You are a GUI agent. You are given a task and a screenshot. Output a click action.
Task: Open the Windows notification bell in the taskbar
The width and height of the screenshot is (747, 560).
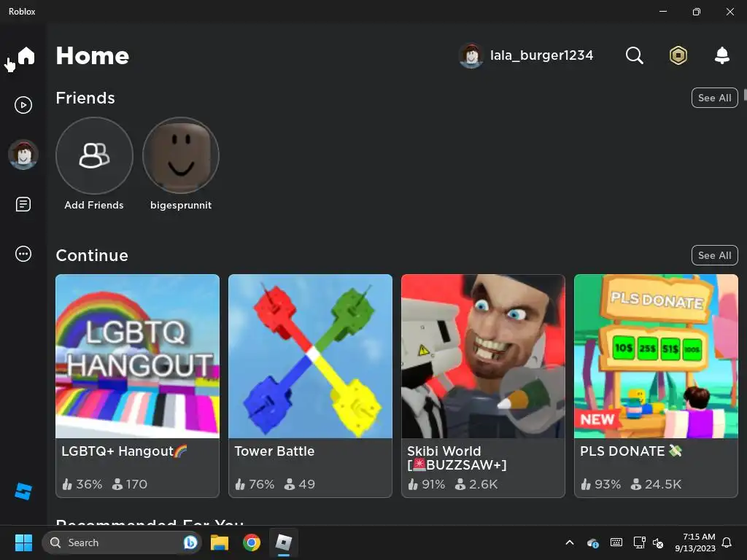tap(727, 542)
